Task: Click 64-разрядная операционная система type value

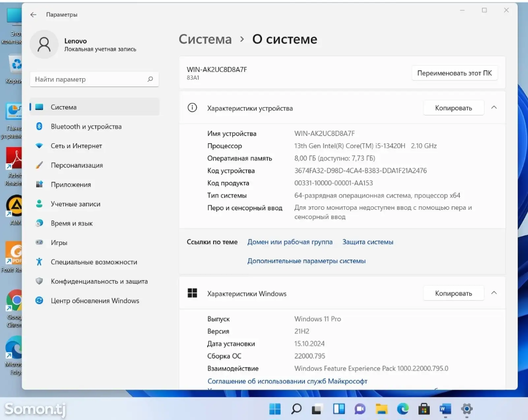Action: pyautogui.click(x=377, y=195)
